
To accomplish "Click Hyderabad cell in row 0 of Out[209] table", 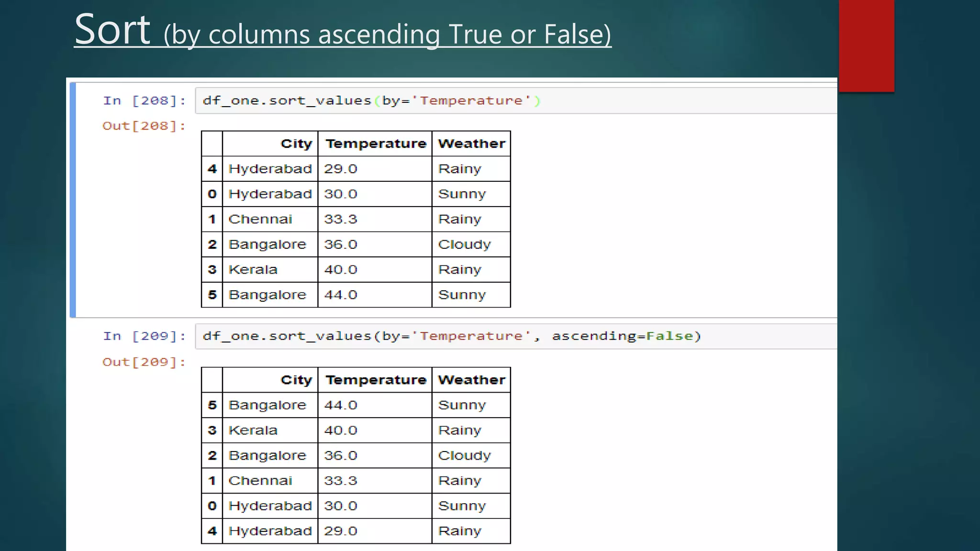I will 270,506.
